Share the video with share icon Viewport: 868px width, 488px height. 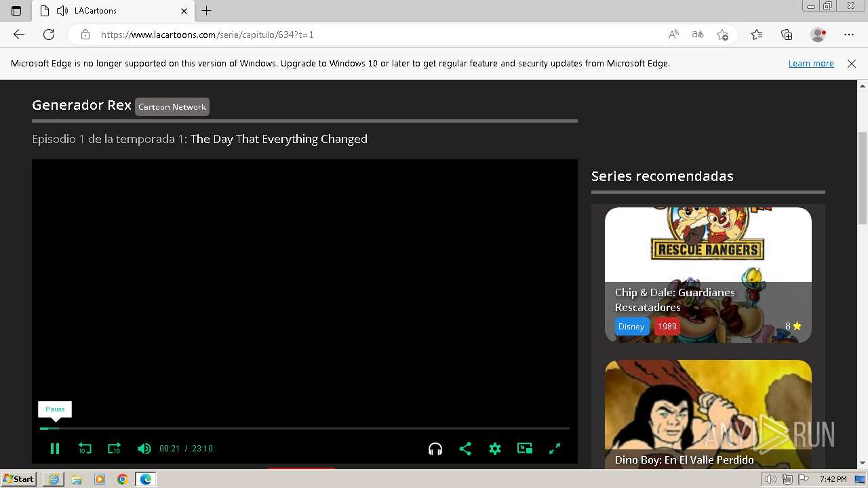click(x=465, y=449)
